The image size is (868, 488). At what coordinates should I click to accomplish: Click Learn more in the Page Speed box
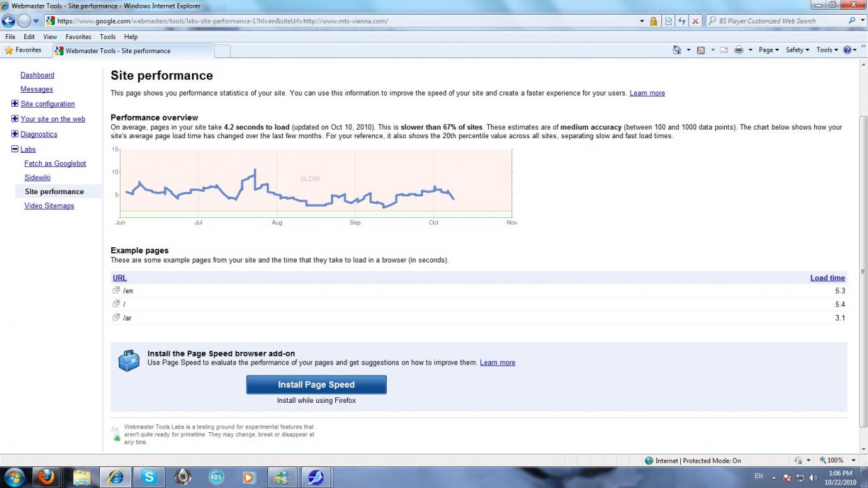click(x=497, y=363)
